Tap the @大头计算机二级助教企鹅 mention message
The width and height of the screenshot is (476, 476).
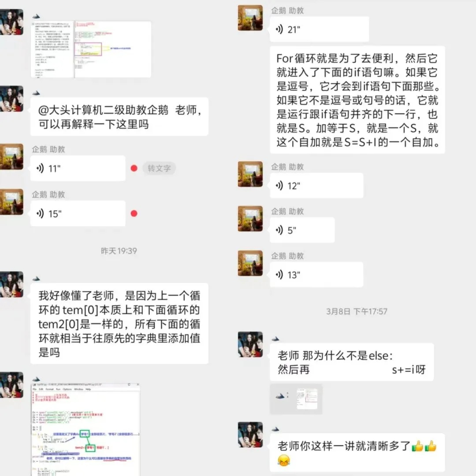pyautogui.click(x=119, y=116)
